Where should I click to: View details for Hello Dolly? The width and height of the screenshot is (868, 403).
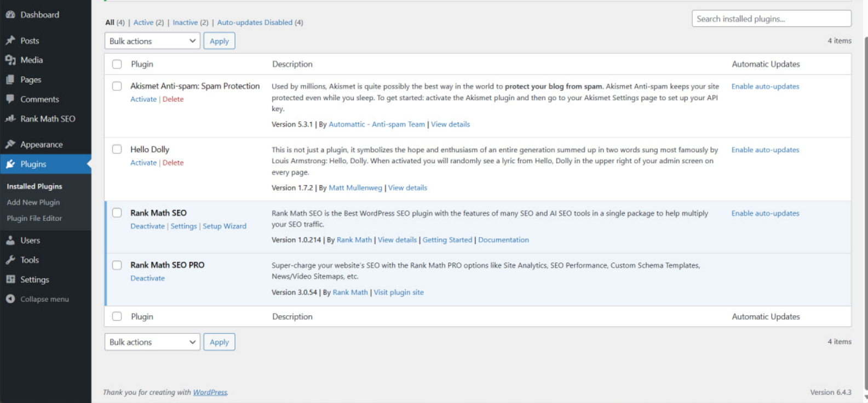pos(407,188)
